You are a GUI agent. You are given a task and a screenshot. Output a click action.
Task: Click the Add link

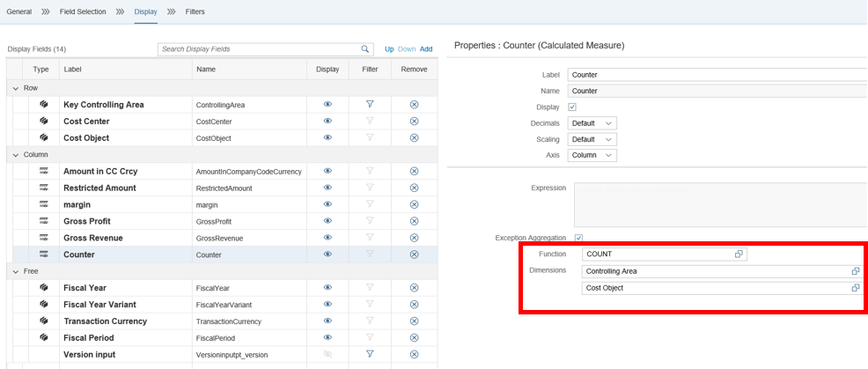point(426,49)
